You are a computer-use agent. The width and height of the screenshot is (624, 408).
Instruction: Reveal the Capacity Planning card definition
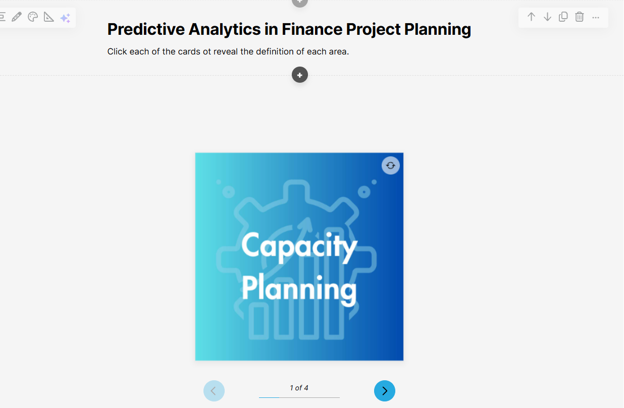299,257
